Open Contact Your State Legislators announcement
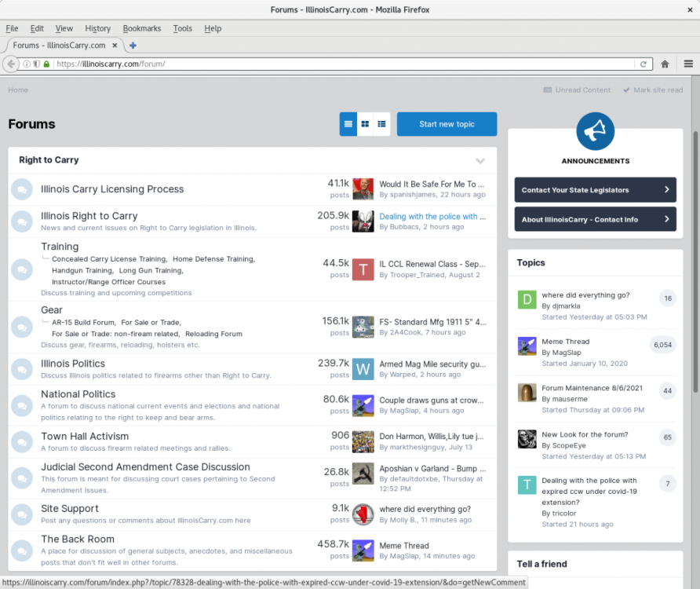Viewport: 700px width, 589px height. (595, 190)
